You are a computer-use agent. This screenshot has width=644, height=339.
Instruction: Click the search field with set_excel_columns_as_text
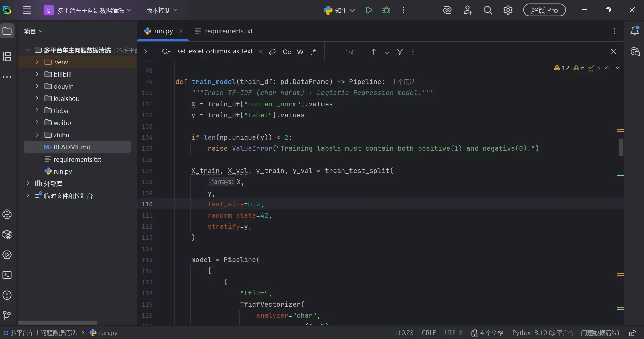coord(215,51)
